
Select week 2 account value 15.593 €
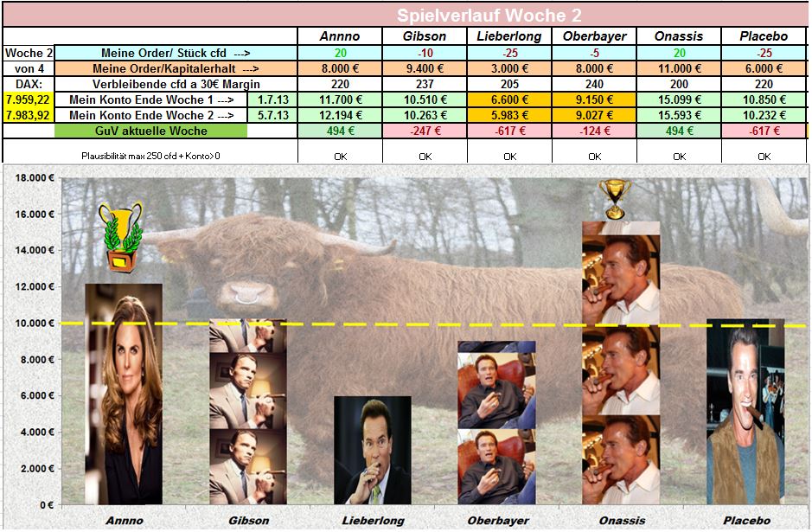coord(679,115)
